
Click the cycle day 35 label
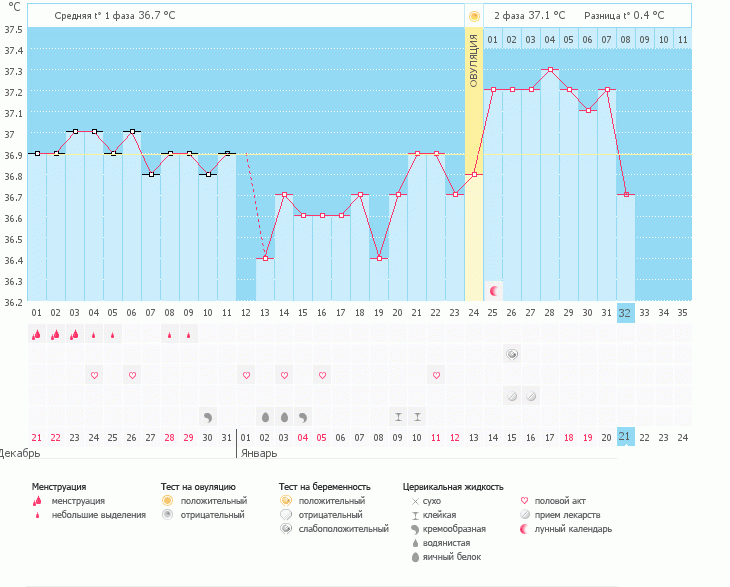682,313
